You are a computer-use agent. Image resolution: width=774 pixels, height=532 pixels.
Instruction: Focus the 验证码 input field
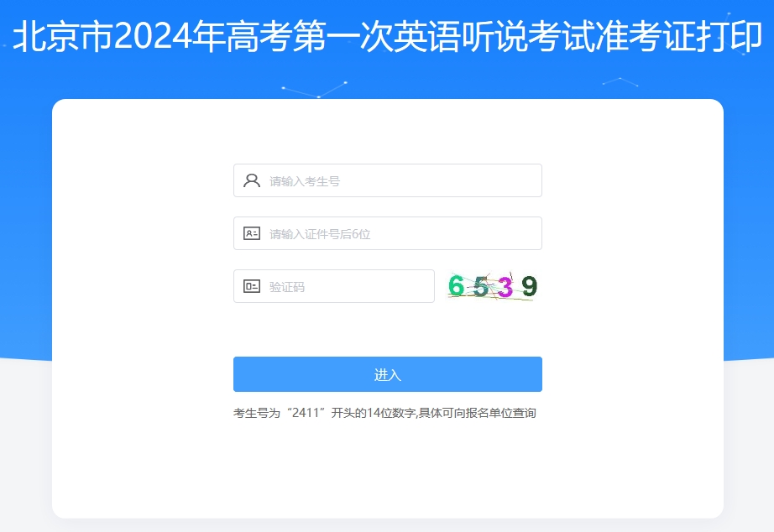point(333,286)
